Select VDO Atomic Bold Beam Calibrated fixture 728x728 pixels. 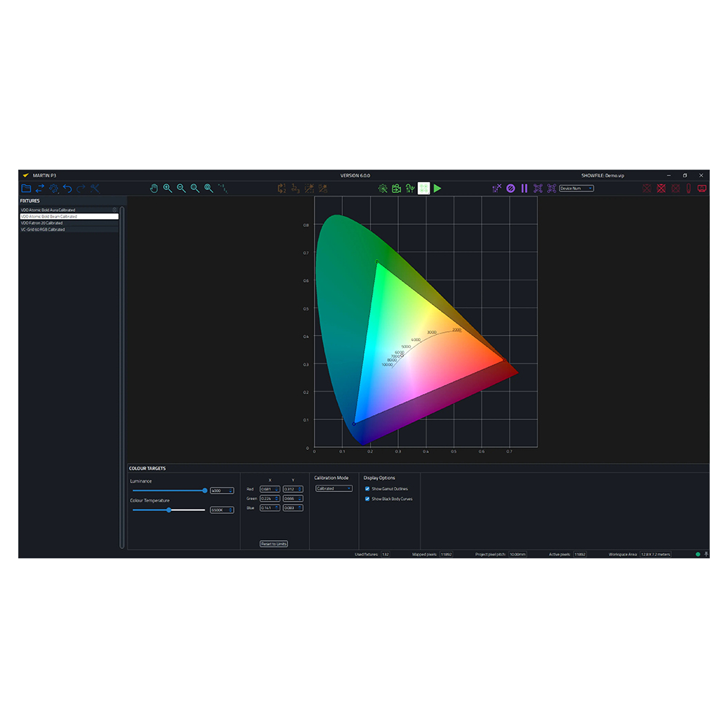(68, 216)
